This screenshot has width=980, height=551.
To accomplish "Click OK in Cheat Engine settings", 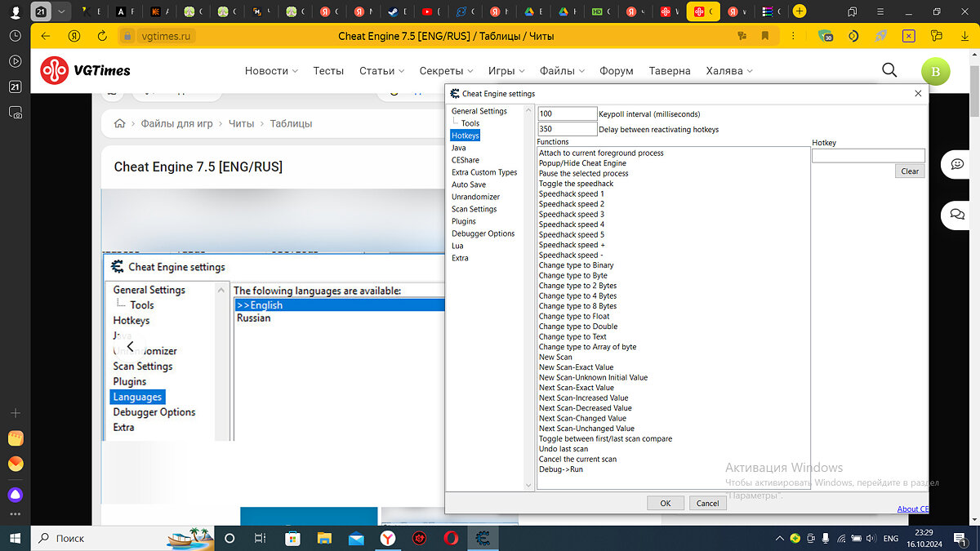I will [665, 503].
